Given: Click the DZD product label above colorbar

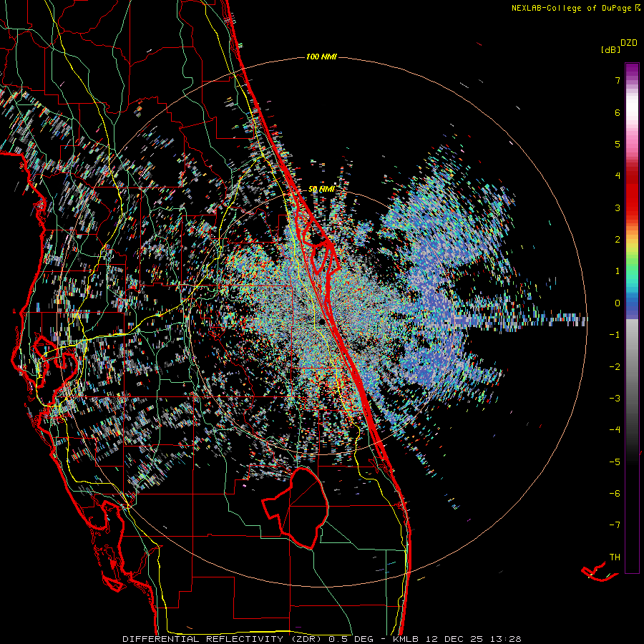Looking at the screenshot, I should 629,43.
